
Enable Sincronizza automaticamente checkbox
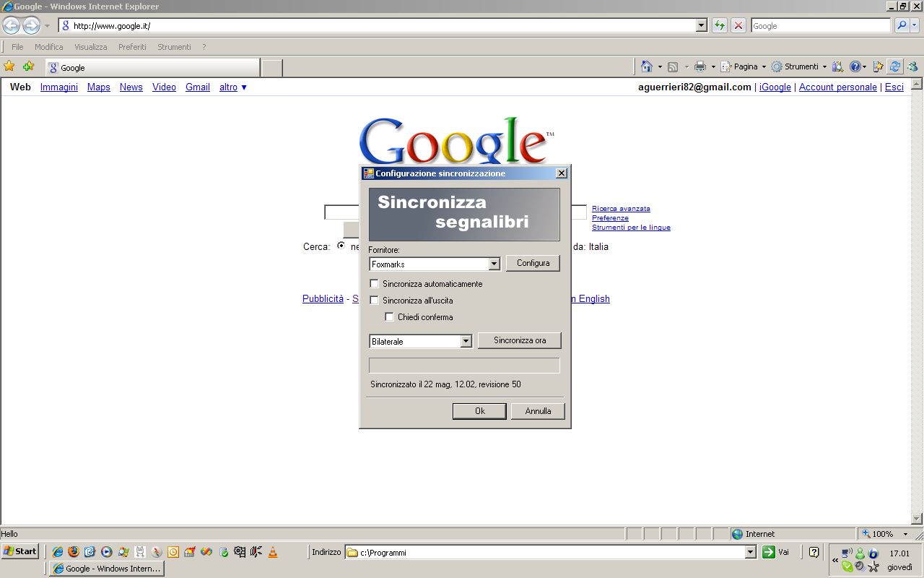(x=374, y=284)
